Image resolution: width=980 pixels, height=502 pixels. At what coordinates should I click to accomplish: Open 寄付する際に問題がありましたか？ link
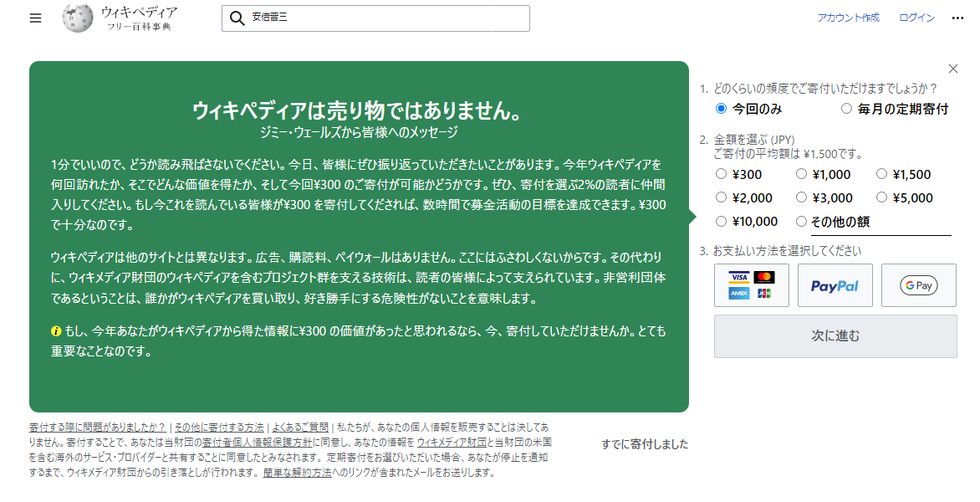click(98, 428)
